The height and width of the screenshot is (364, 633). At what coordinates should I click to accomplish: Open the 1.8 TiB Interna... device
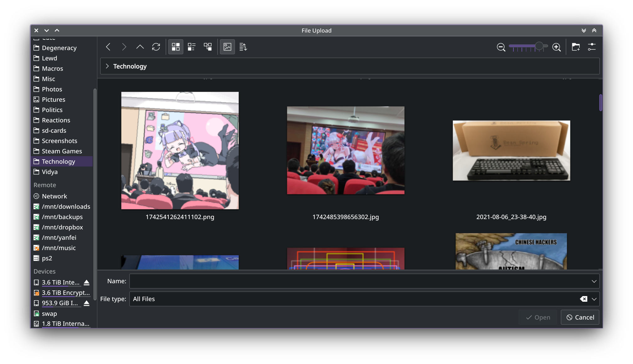pos(62,324)
